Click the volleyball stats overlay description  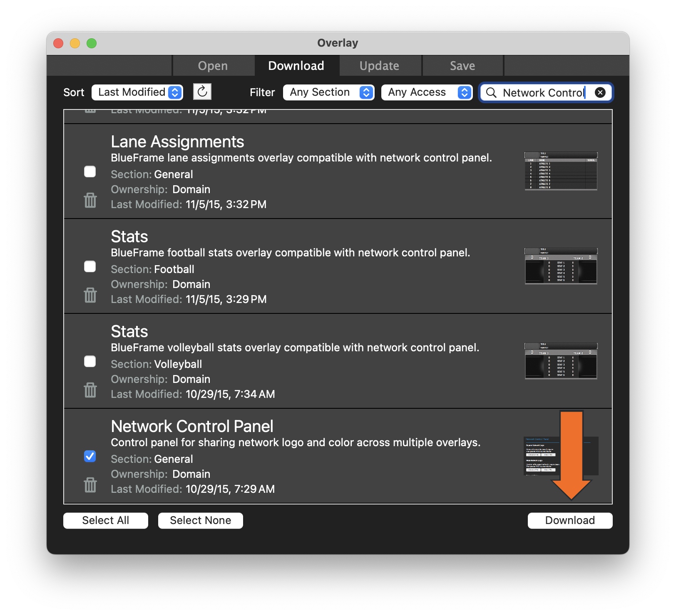(x=295, y=348)
